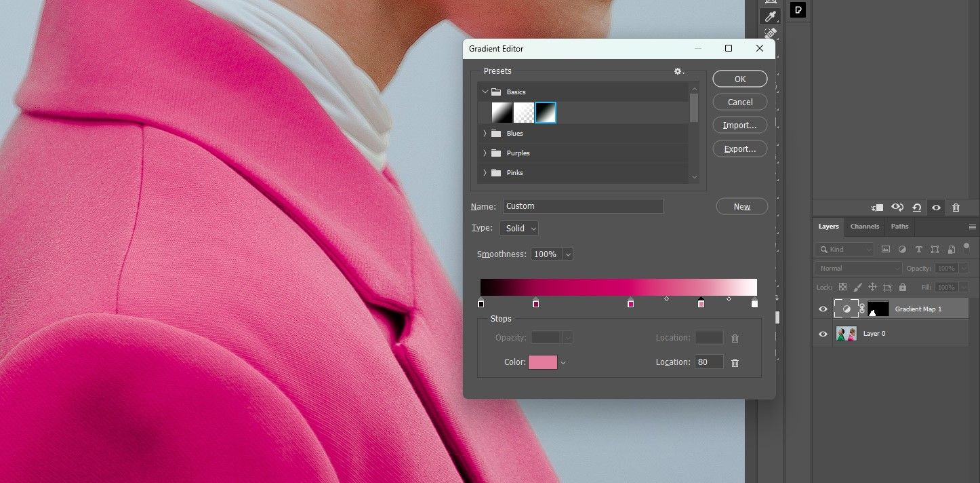The height and width of the screenshot is (483, 980).
Task: Select black color stop at gradient start
Action: (481, 303)
